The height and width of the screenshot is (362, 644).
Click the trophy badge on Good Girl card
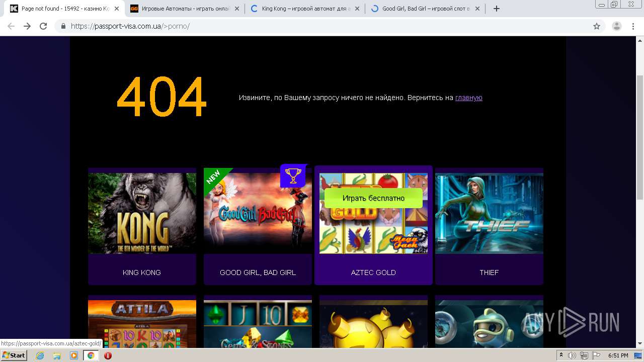pos(293,176)
